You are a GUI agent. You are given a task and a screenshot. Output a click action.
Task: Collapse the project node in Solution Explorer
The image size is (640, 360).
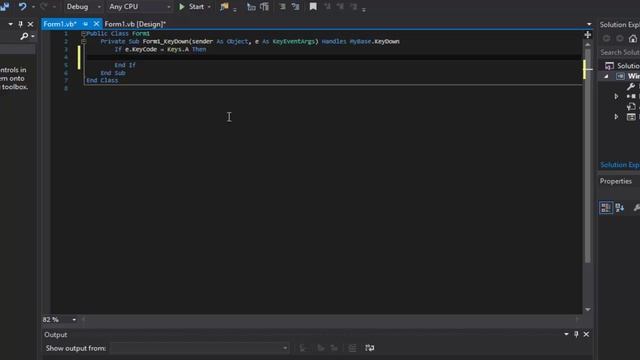click(x=606, y=76)
